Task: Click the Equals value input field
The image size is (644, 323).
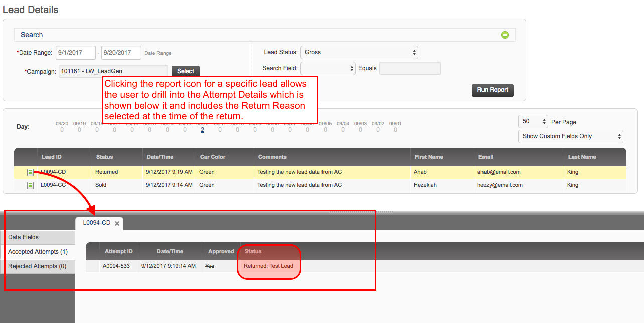Action: [x=410, y=68]
